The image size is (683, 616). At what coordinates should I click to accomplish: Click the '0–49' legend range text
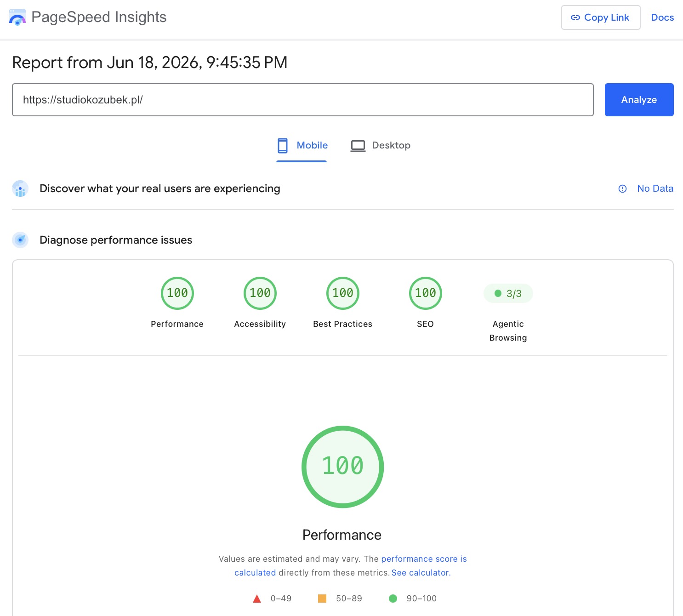[x=281, y=599]
